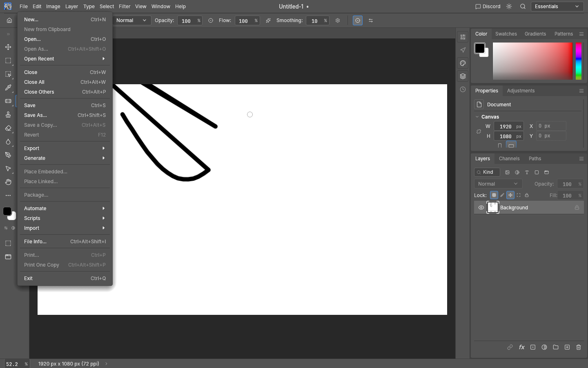The width and height of the screenshot is (588, 368).
Task: Switch to the Swatches tab
Action: click(506, 34)
